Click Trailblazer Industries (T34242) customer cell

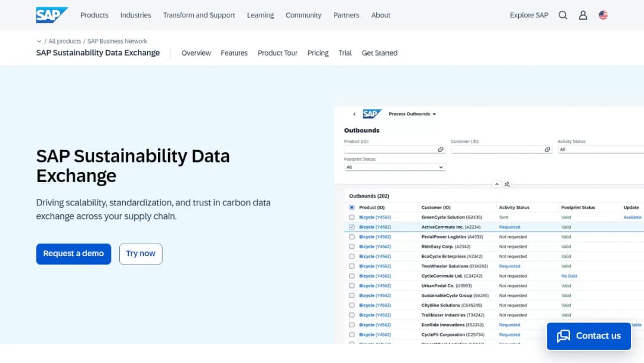(x=453, y=315)
